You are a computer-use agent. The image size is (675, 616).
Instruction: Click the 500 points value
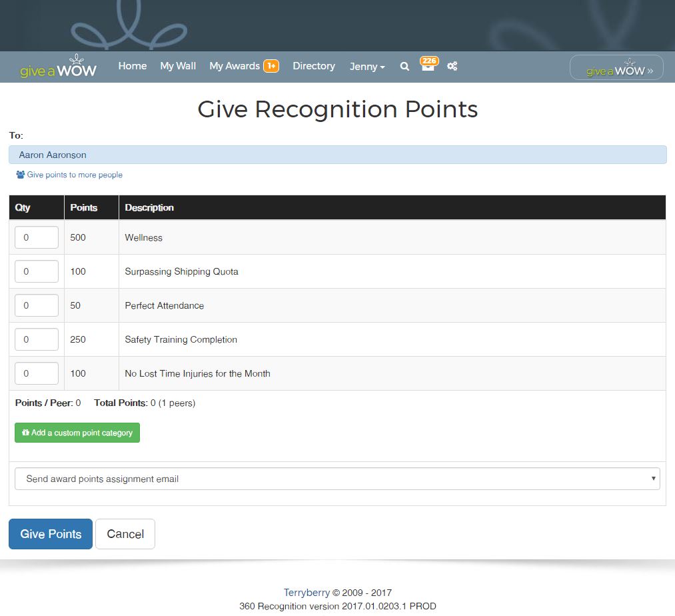pos(78,237)
